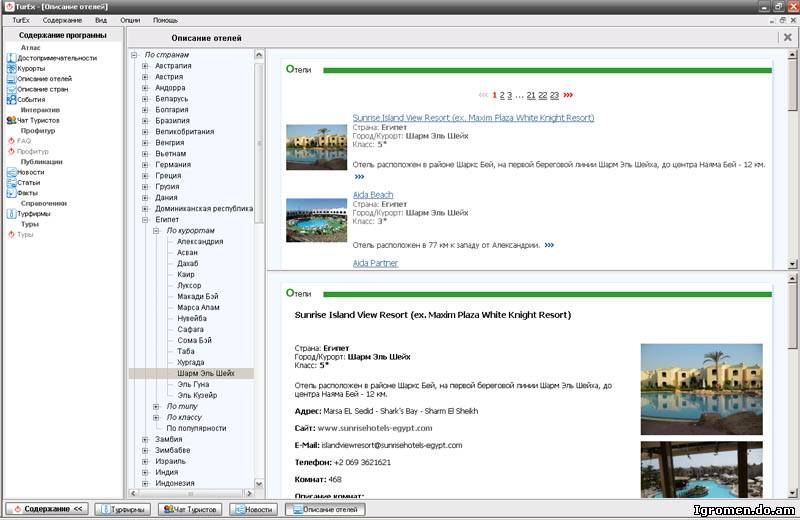Click hotel list scroll-down arrow

point(792,264)
